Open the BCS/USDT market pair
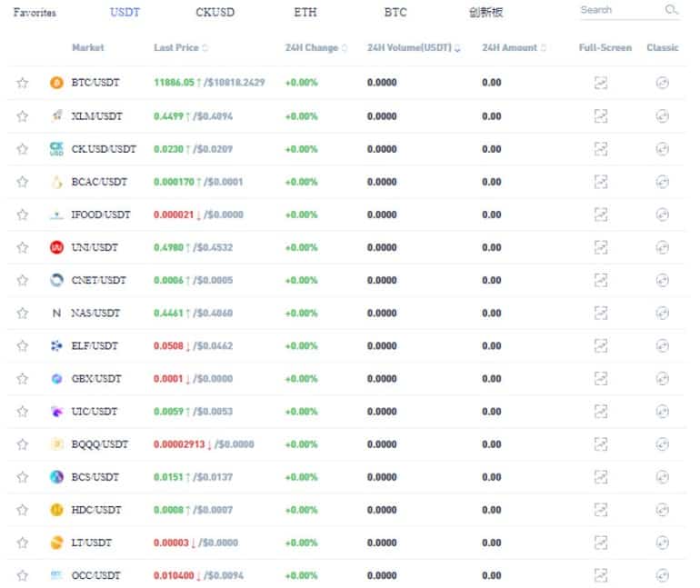The width and height of the screenshot is (700, 588). point(95,477)
